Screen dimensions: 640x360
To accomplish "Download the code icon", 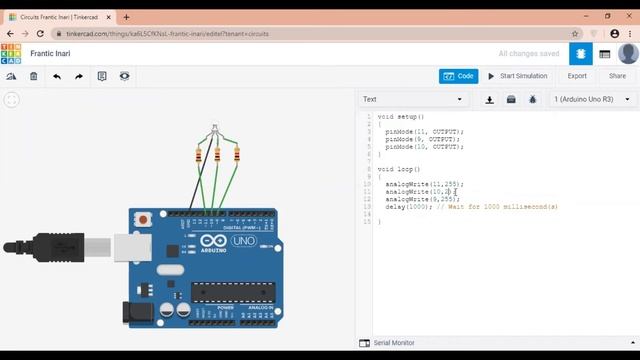I will click(x=489, y=100).
